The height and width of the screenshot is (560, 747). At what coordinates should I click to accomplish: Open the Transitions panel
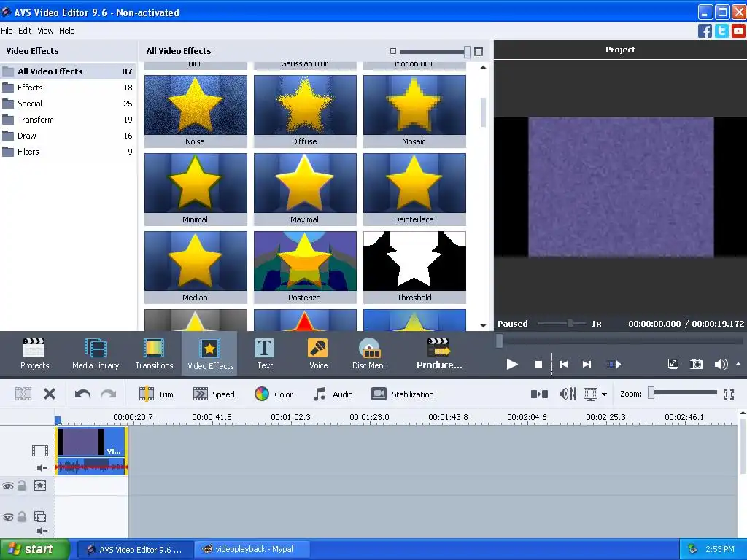pyautogui.click(x=154, y=354)
